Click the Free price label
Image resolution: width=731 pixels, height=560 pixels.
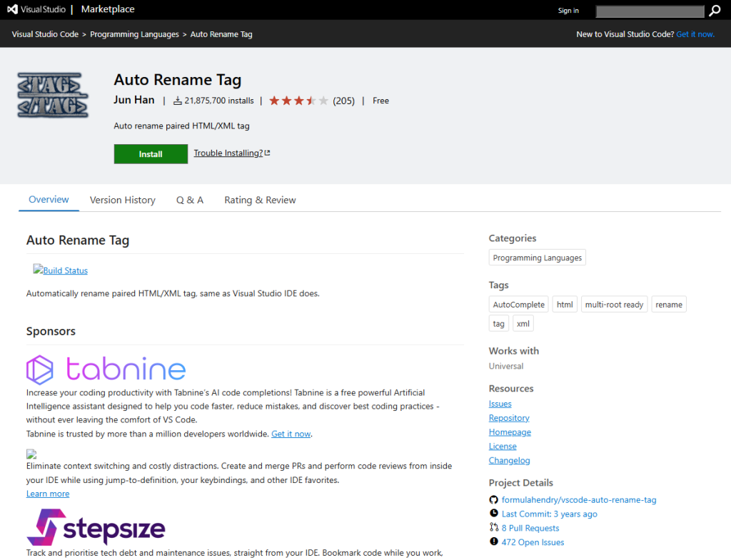380,101
